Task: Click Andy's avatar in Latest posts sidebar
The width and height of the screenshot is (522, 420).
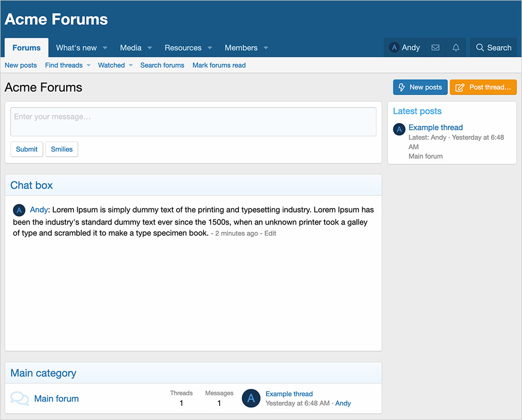Action: click(399, 129)
